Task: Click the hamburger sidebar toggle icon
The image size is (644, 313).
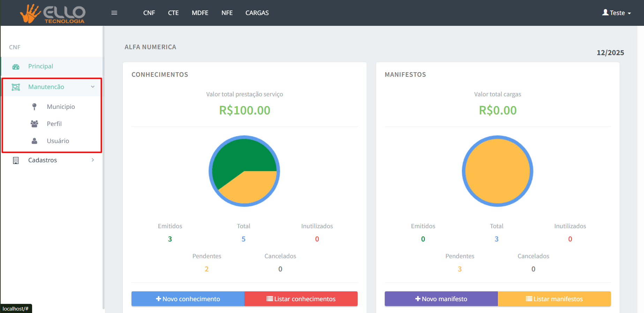Action: tap(114, 13)
